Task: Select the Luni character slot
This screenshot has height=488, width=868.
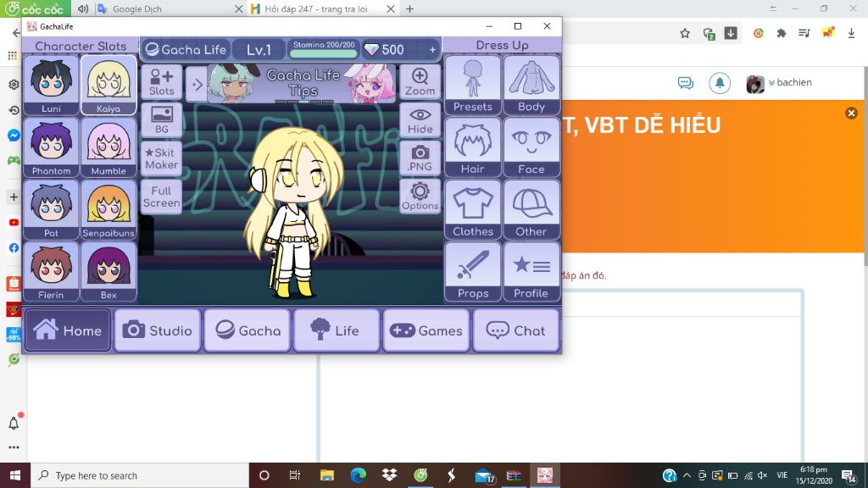Action: pyautogui.click(x=51, y=85)
